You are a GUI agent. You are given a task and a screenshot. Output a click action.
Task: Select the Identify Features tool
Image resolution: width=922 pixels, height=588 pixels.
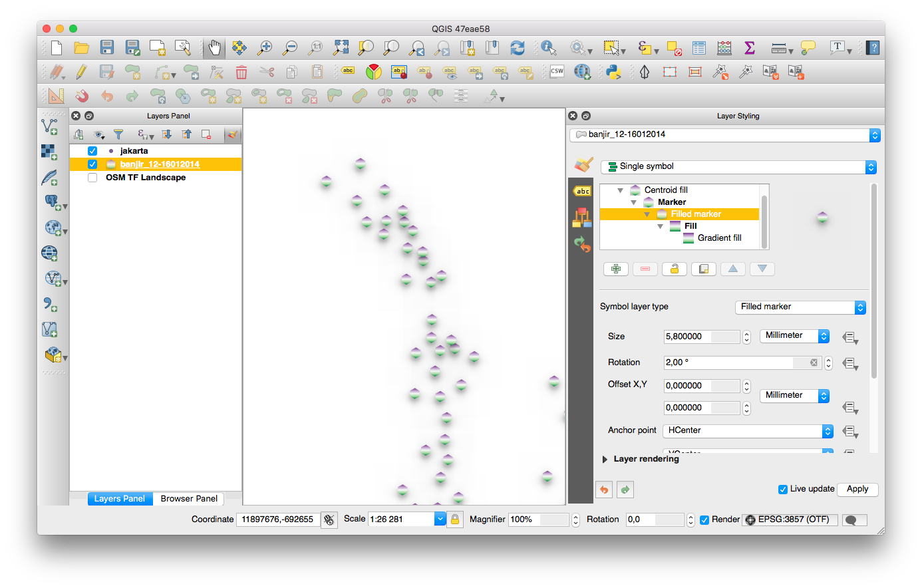coord(548,47)
